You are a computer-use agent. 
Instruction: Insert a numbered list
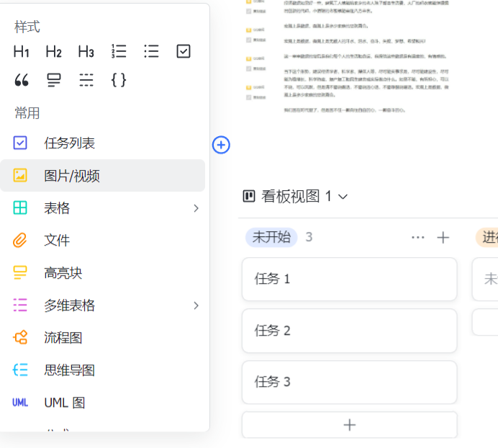point(119,51)
